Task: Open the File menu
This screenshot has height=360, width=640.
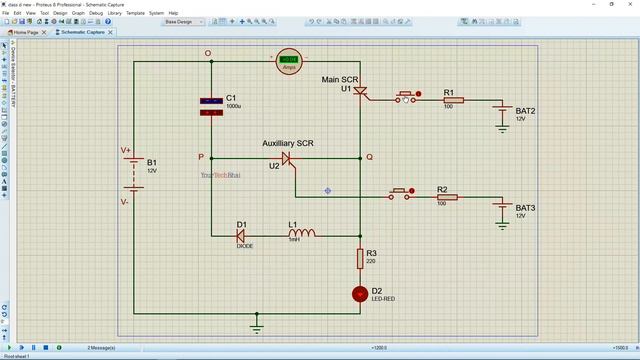Action: [x=6, y=13]
